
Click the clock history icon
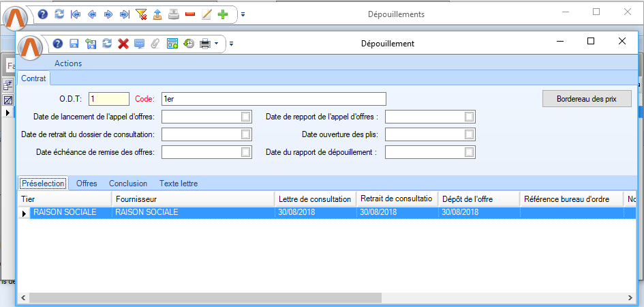[x=188, y=44]
